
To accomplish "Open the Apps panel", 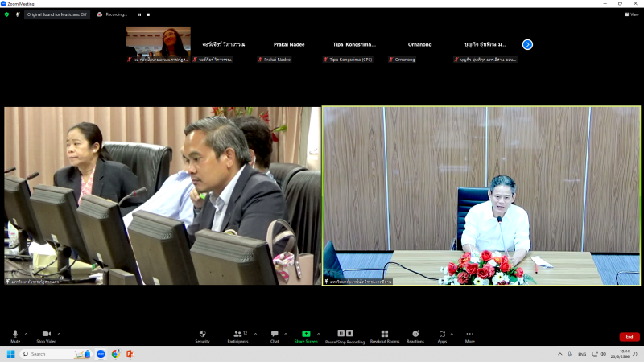I will click(442, 335).
